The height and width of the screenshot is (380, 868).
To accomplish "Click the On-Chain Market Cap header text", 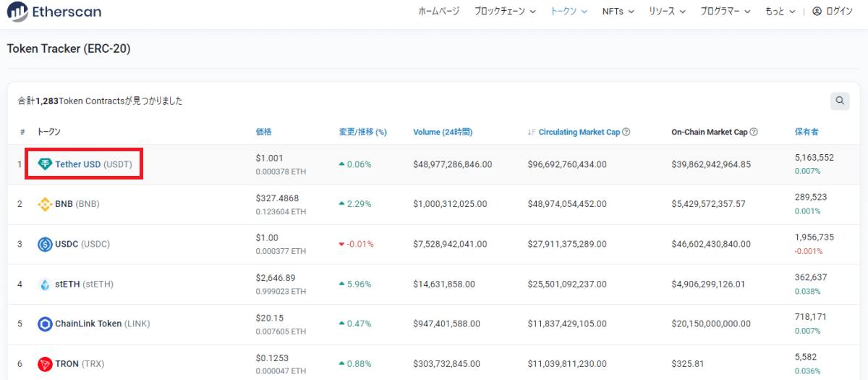I will point(709,132).
